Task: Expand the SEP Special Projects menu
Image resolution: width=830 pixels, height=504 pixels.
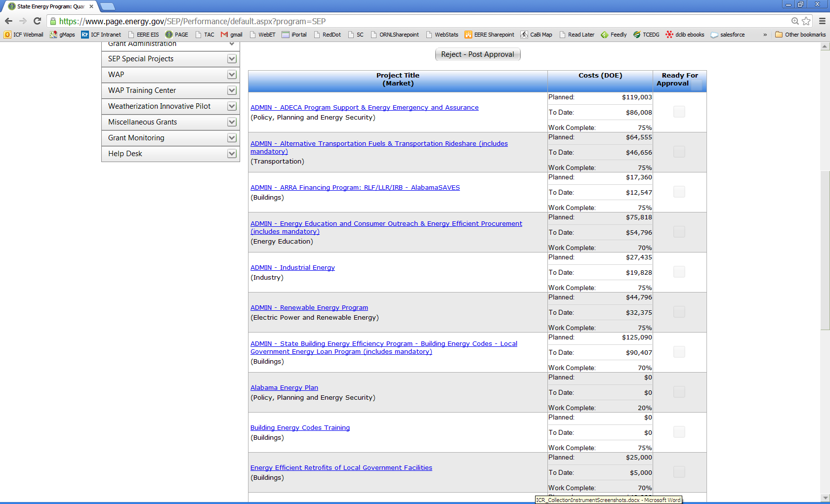Action: tap(232, 59)
